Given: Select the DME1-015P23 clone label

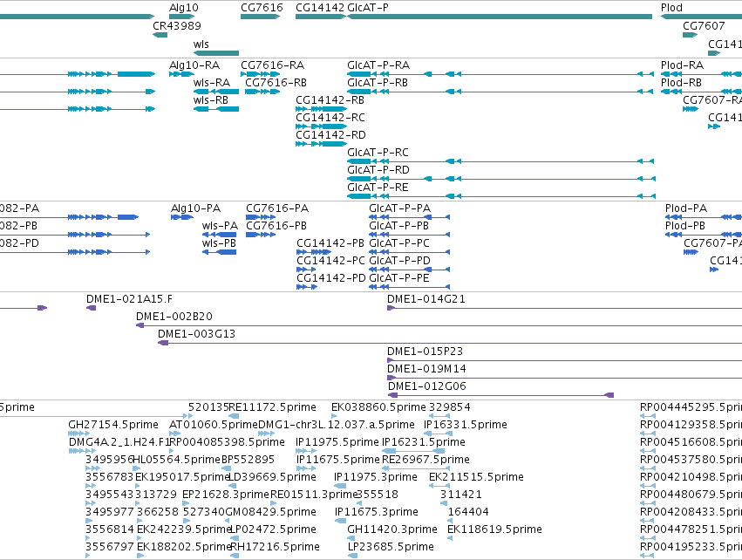Looking at the screenshot, I should click(x=425, y=352).
